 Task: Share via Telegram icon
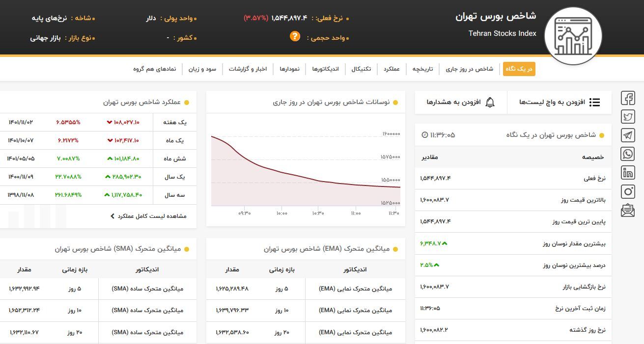[628, 135]
